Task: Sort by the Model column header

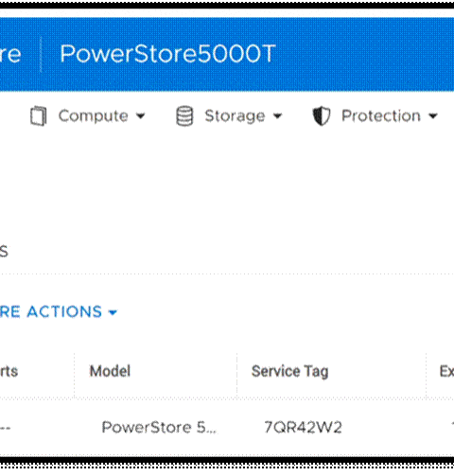Action: 110,371
